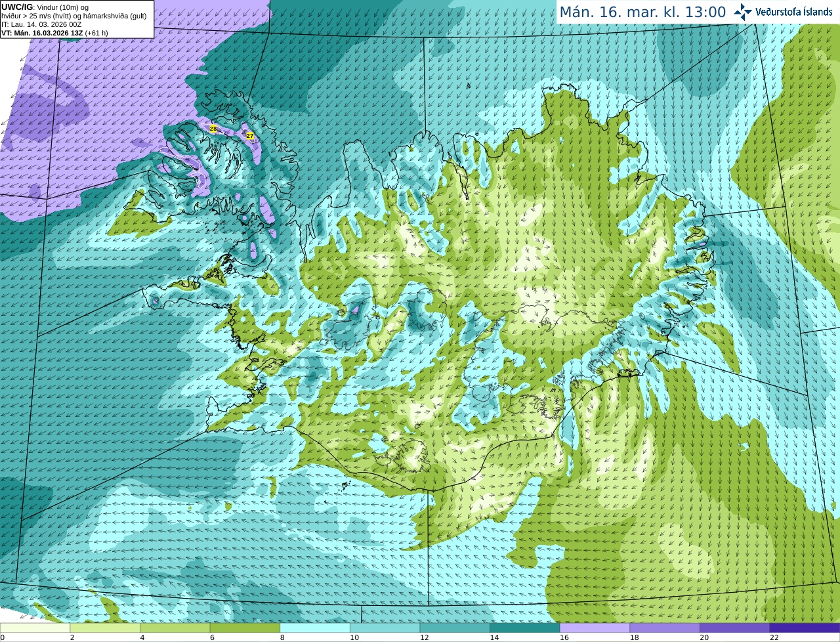Click the 10–12 m/s turquoise legend swatch

click(385, 628)
